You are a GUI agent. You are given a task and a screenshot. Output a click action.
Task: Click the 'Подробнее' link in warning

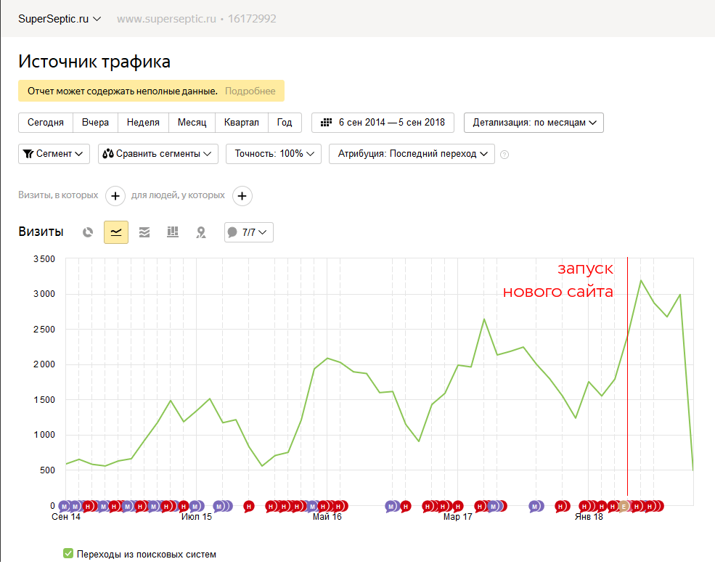250,91
